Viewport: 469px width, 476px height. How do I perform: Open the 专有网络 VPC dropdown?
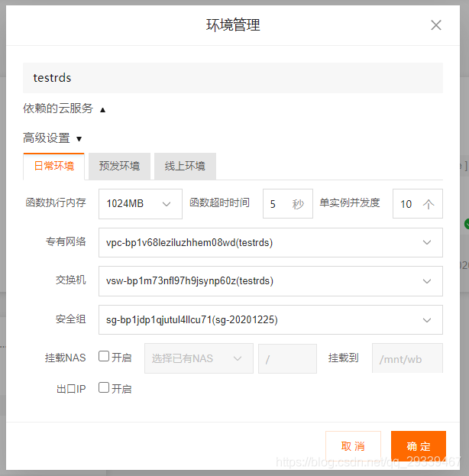(270, 242)
